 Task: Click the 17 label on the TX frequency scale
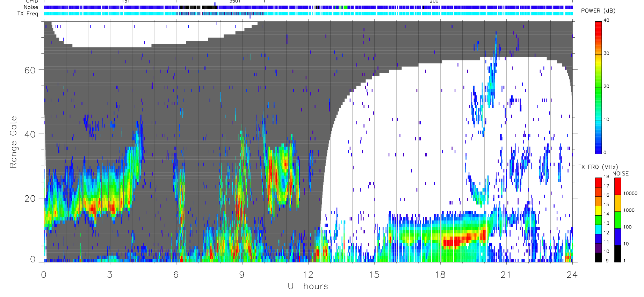606,186
